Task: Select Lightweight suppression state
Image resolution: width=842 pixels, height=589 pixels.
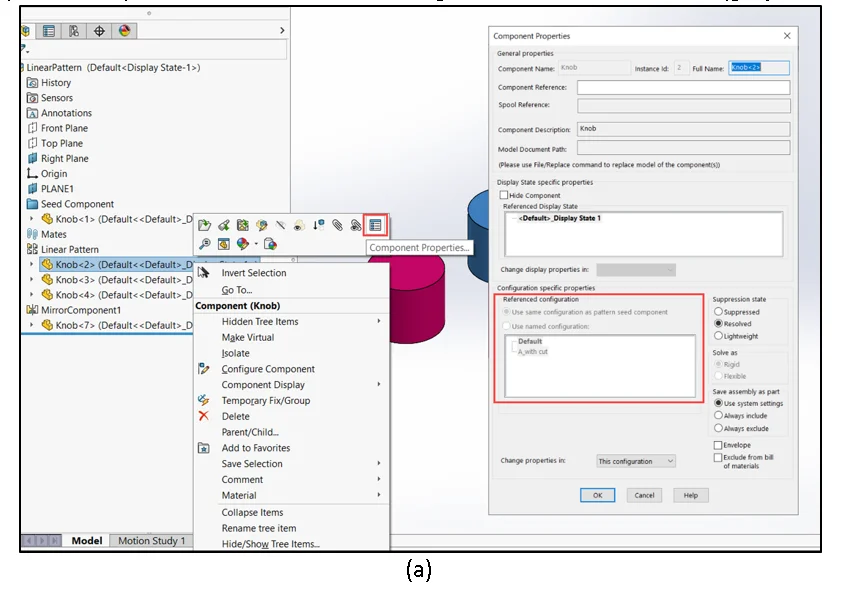Action: point(718,336)
